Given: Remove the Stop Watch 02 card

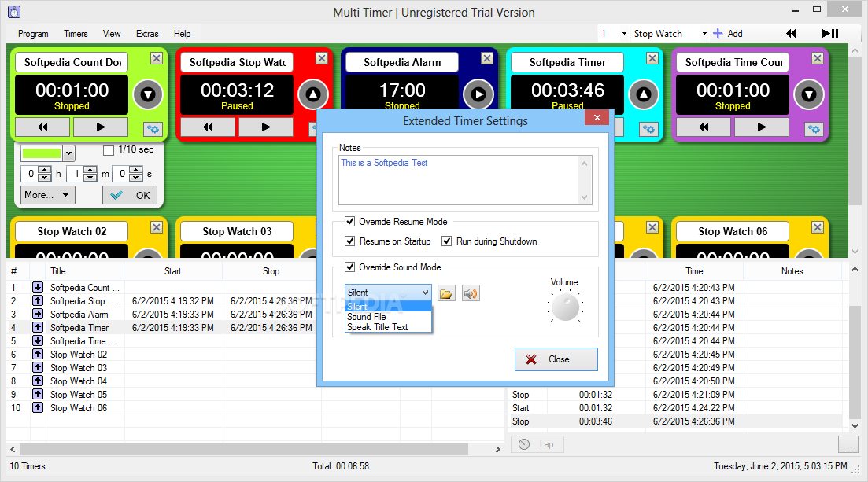Looking at the screenshot, I should (157, 227).
